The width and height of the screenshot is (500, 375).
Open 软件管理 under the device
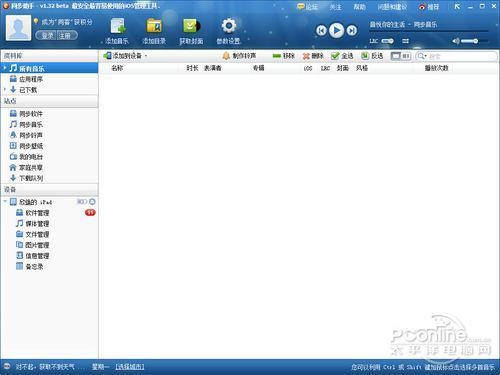pyautogui.click(x=49, y=213)
